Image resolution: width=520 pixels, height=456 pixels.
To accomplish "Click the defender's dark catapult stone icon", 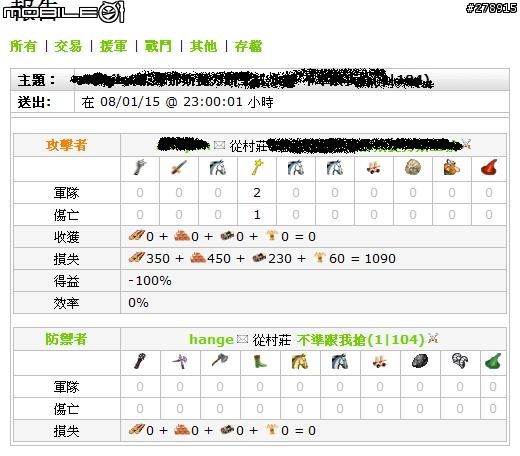I will pos(420,361).
